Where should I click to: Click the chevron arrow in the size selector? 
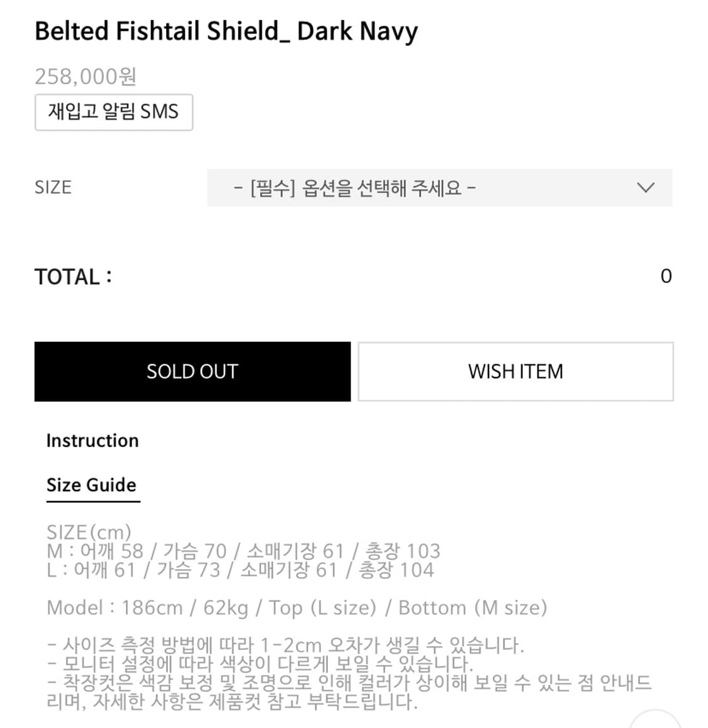(x=646, y=188)
